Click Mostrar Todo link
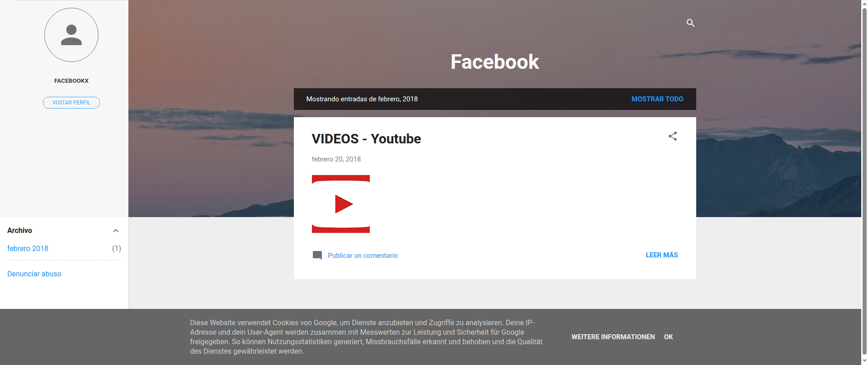Viewport: 868px width, 365px height. click(x=657, y=99)
